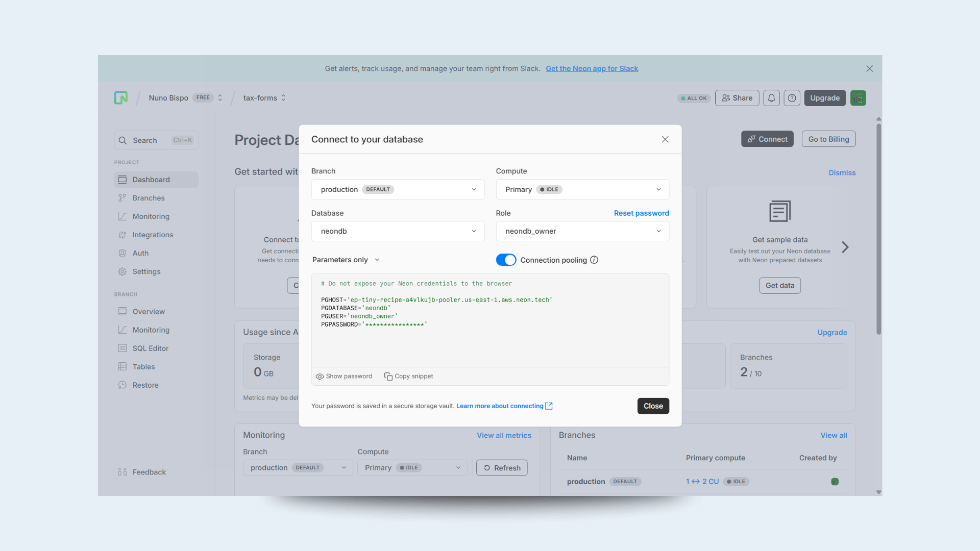The height and width of the screenshot is (551, 980).
Task: Open Learn more about connecting link
Action: coord(500,406)
